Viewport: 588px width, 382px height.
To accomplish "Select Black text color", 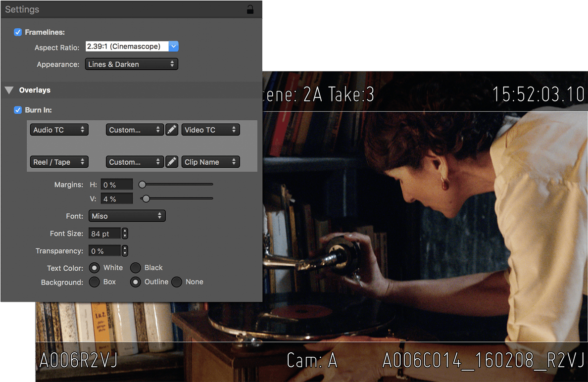I will 136,268.
